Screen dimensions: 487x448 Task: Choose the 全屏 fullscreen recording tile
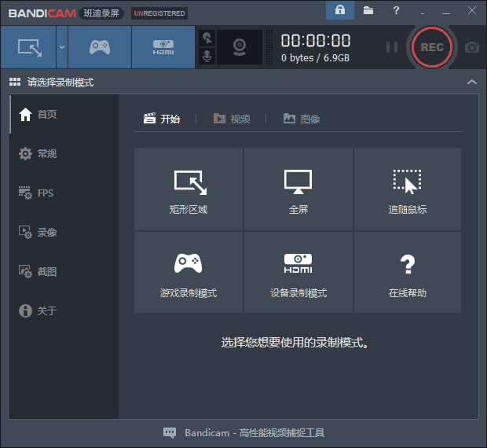point(298,190)
